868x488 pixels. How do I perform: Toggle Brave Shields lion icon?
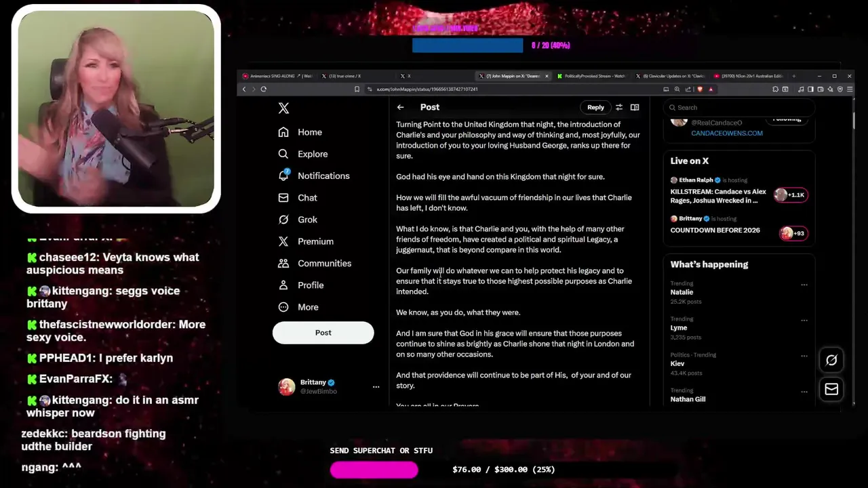[700, 89]
